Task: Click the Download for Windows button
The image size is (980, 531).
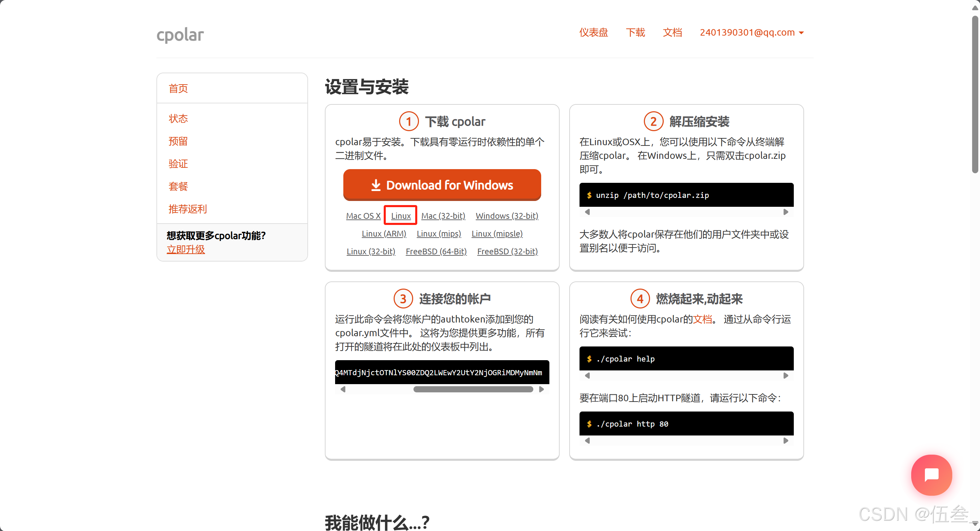Action: 441,185
